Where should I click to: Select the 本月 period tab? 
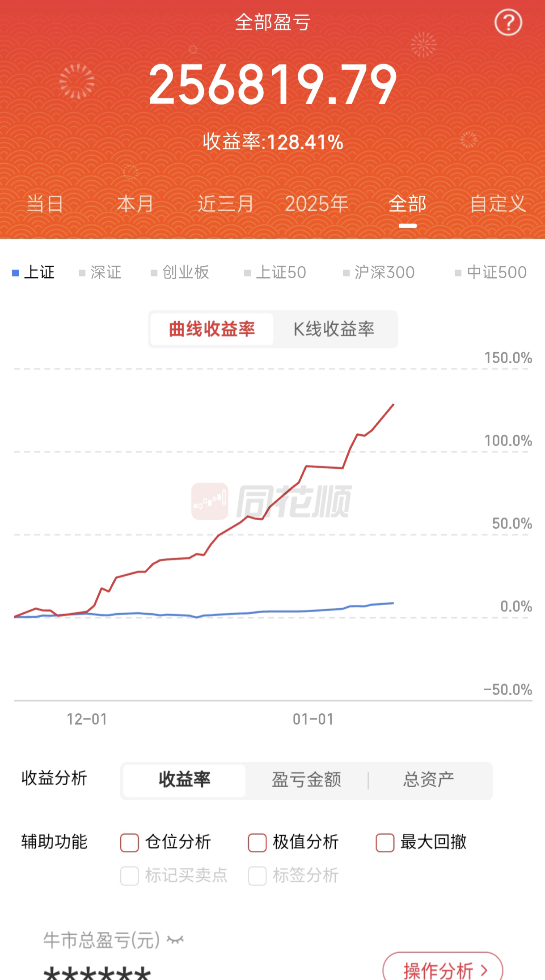(x=135, y=204)
